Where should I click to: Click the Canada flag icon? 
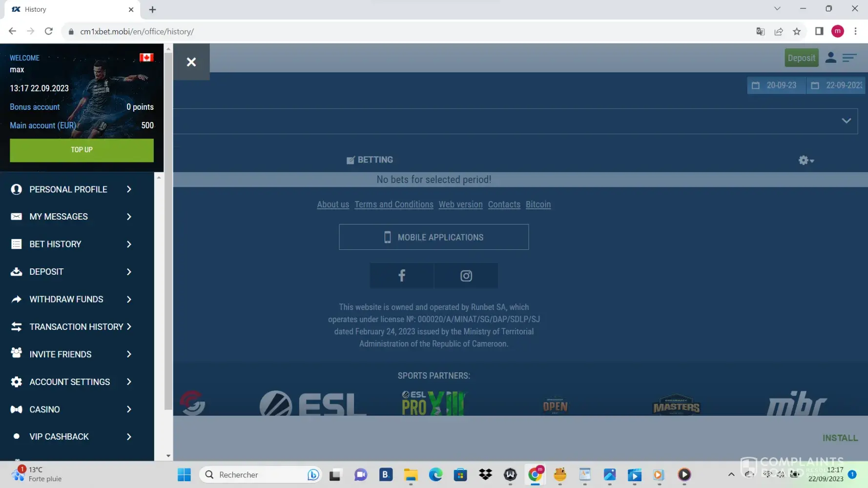146,58
